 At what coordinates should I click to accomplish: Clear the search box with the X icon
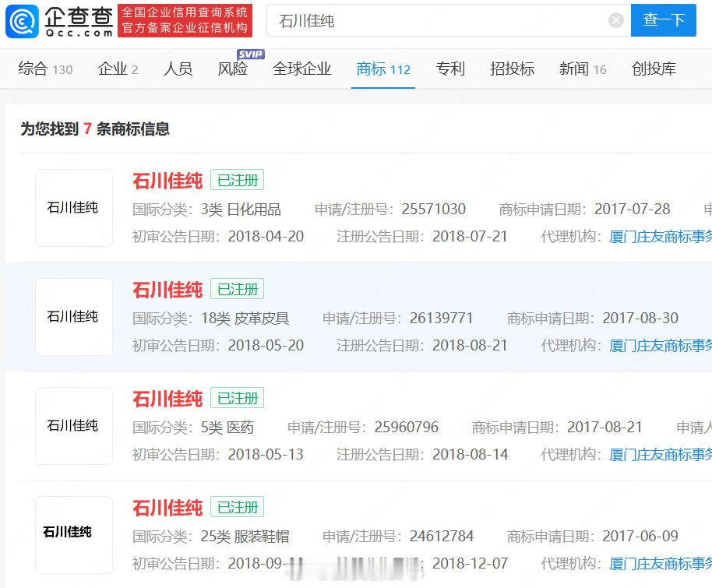point(615,20)
